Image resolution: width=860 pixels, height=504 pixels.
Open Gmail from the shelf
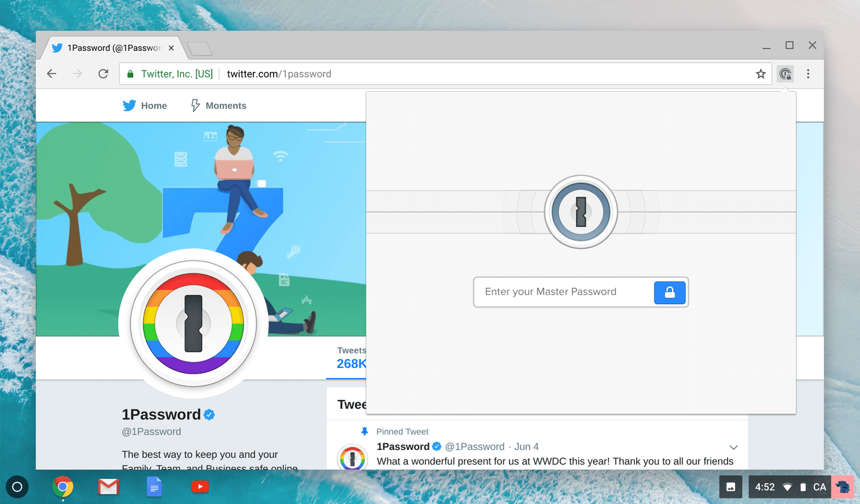tap(108, 486)
